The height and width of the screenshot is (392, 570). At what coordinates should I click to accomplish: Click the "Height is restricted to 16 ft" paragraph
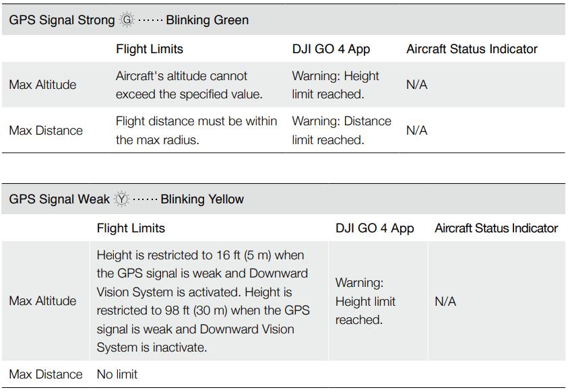click(203, 301)
